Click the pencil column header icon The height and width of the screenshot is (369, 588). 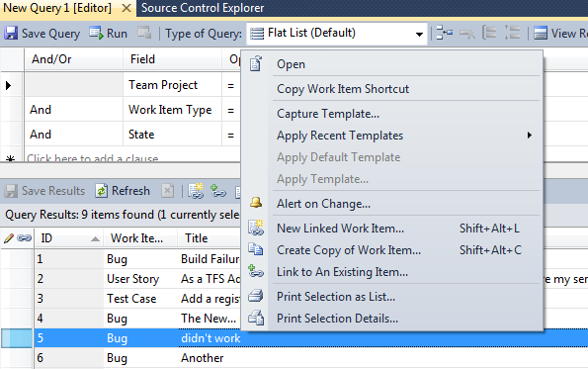click(9, 238)
